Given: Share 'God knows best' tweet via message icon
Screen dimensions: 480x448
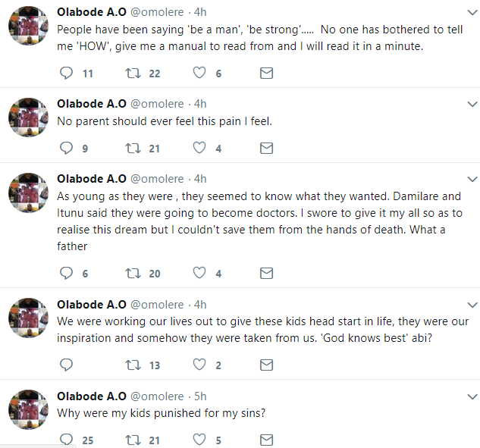Looking at the screenshot, I should tap(266, 365).
